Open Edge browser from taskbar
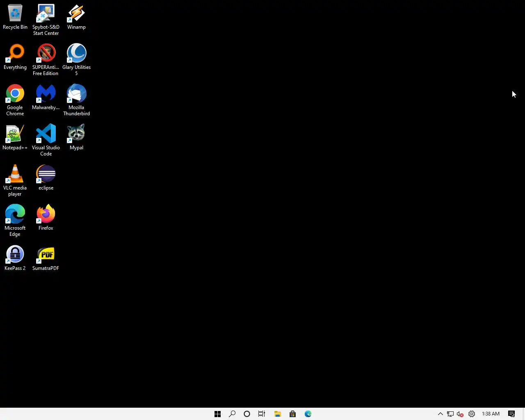Screen dimensions: 525x420 pyautogui.click(x=308, y=414)
